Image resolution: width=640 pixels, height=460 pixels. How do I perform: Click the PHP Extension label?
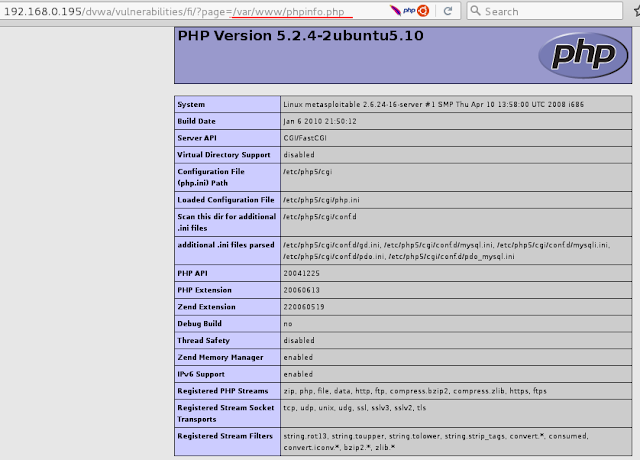tap(204, 290)
